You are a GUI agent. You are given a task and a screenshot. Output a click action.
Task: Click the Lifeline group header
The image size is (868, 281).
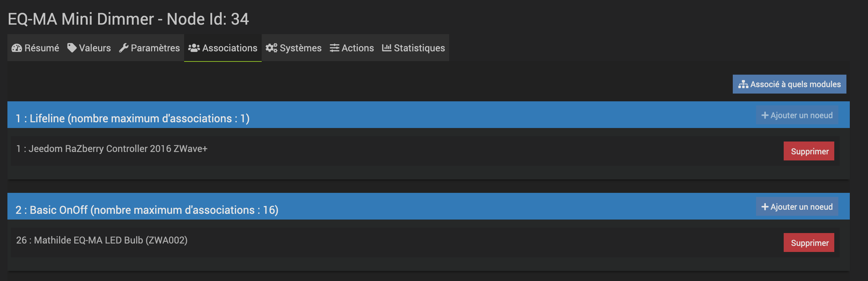click(x=429, y=115)
